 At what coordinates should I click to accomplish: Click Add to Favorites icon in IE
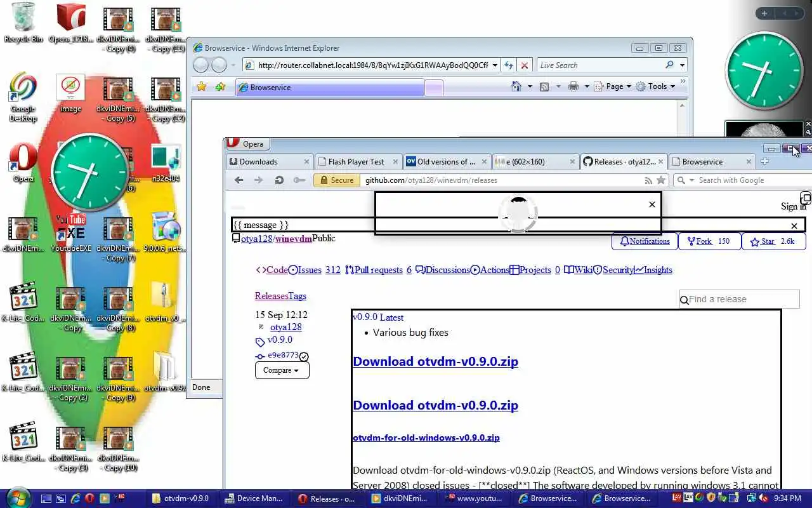click(220, 87)
